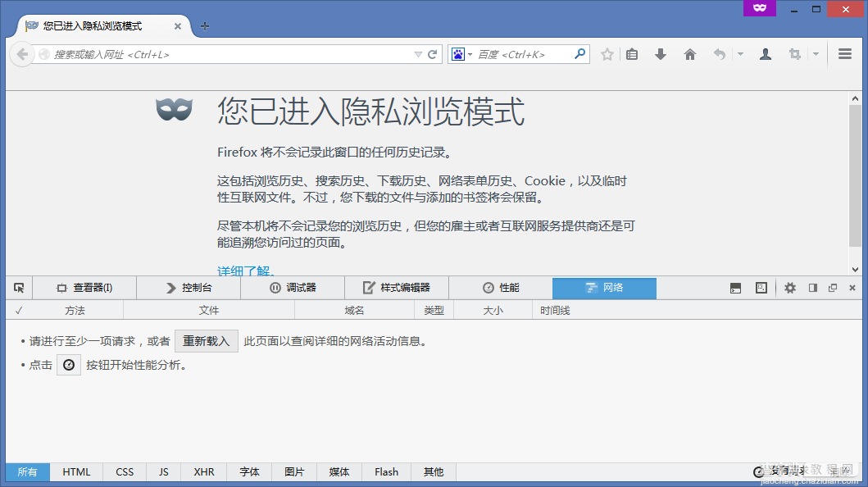This screenshot has width=868, height=487.
Task: Filter requests by Flash
Action: (386, 472)
